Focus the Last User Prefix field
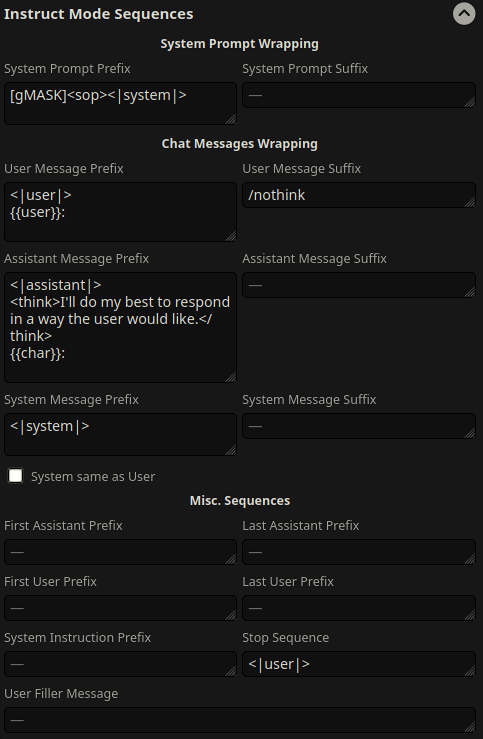Image resolution: width=483 pixels, height=739 pixels. [x=359, y=608]
